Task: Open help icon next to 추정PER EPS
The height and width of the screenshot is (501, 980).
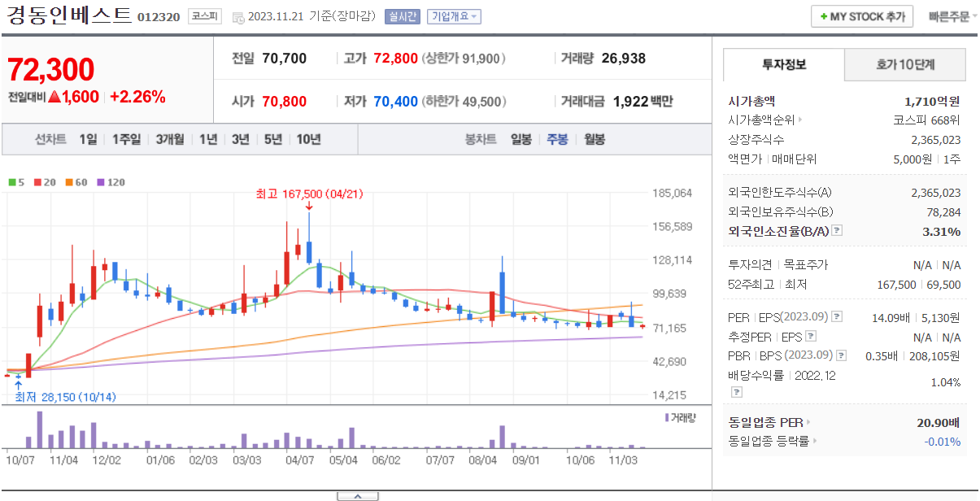Action: (811, 336)
